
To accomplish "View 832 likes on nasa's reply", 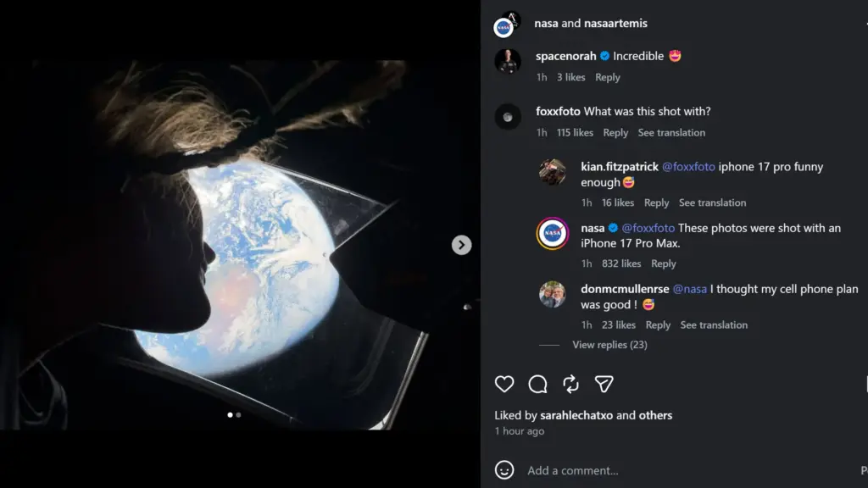I will click(621, 264).
